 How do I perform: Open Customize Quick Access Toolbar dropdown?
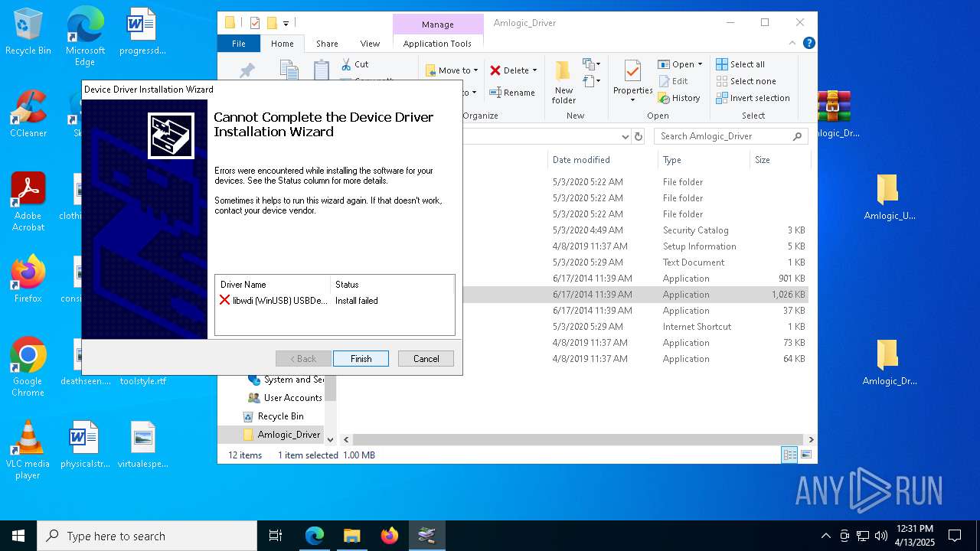pyautogui.click(x=286, y=24)
